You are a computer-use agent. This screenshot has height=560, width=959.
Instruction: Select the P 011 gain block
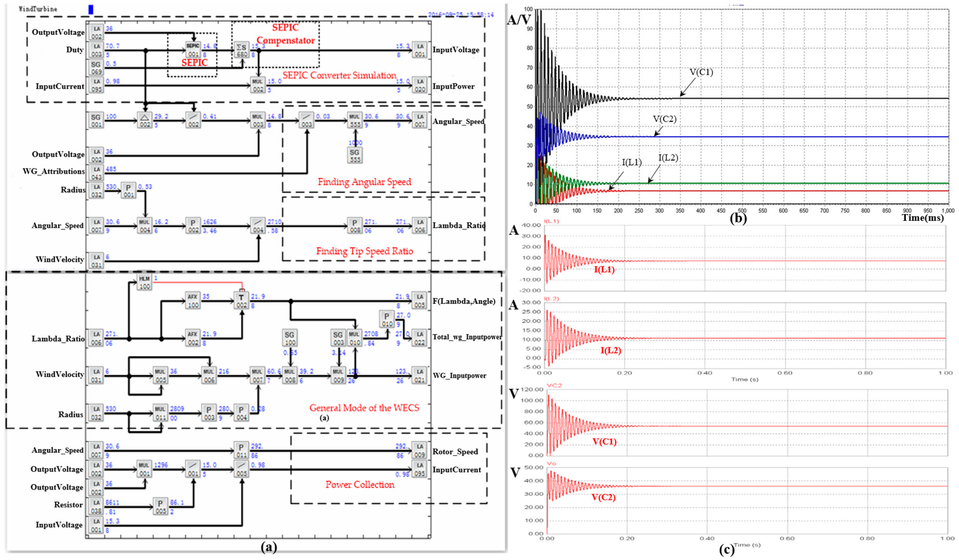pyautogui.click(x=241, y=450)
